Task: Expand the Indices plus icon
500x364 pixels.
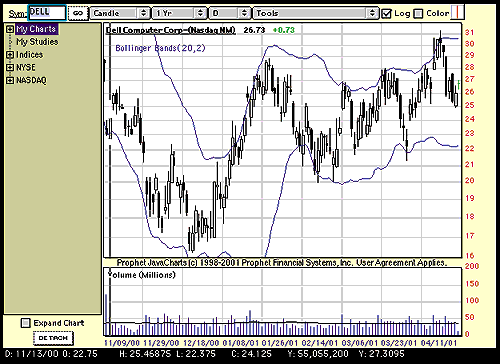Action: coord(10,55)
